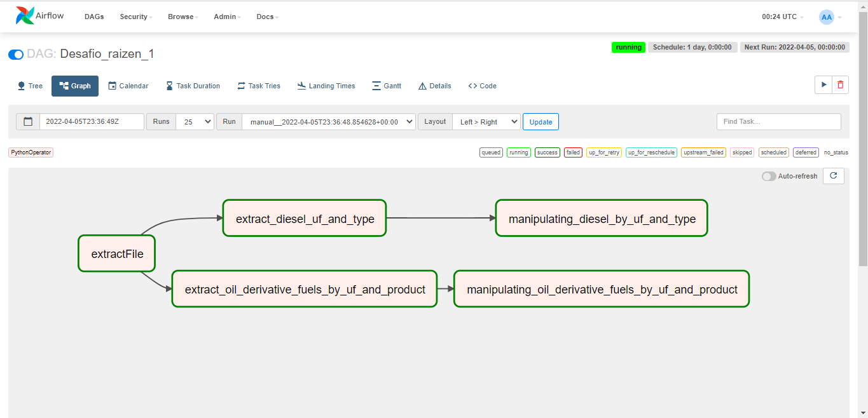
Task: Select the extract_diesel_uf_and_type task node
Action: (305, 219)
